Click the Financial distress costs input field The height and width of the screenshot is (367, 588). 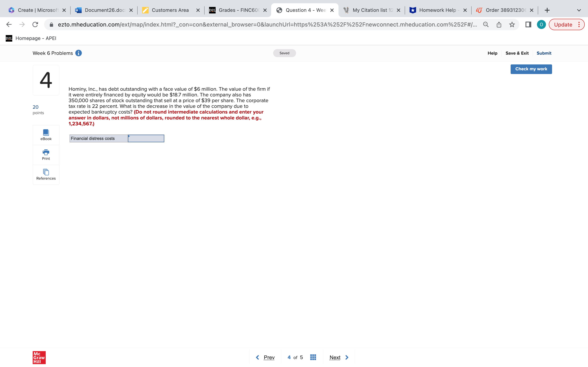[x=146, y=138]
